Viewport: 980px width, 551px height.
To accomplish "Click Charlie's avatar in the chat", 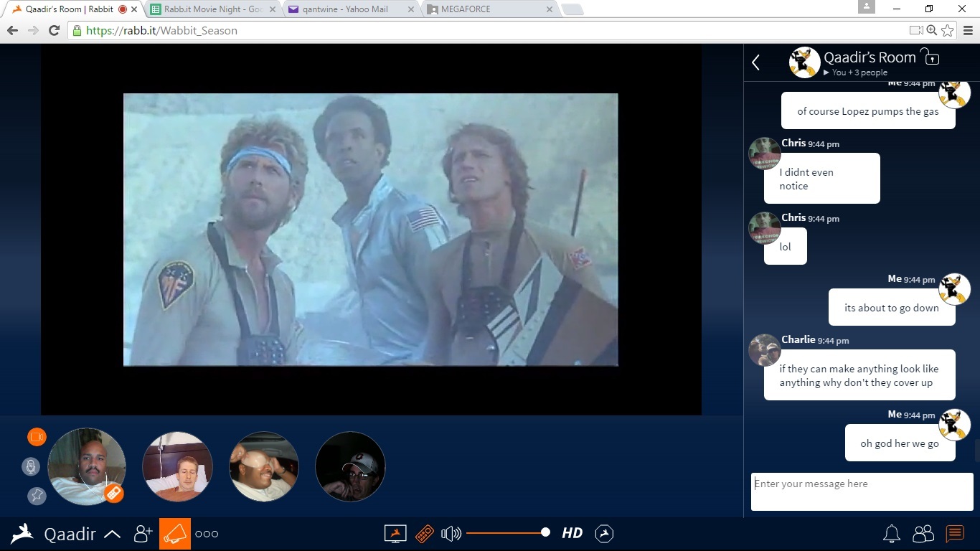I will pos(764,350).
